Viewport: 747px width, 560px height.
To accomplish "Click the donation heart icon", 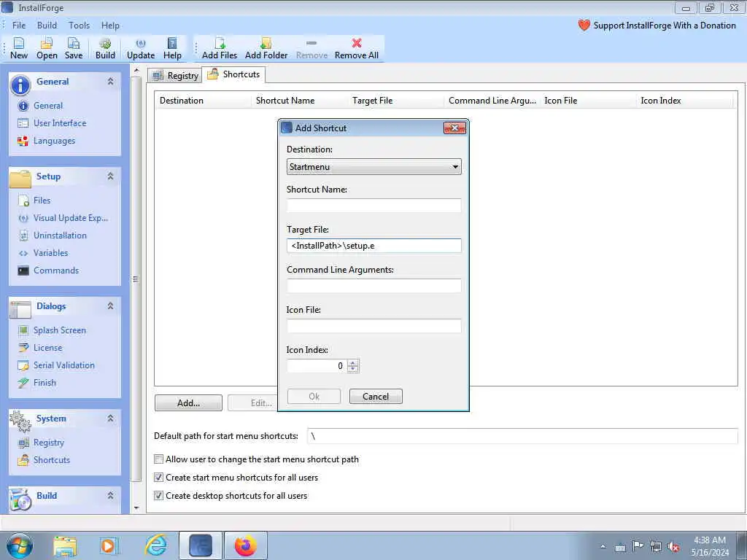I will [584, 26].
